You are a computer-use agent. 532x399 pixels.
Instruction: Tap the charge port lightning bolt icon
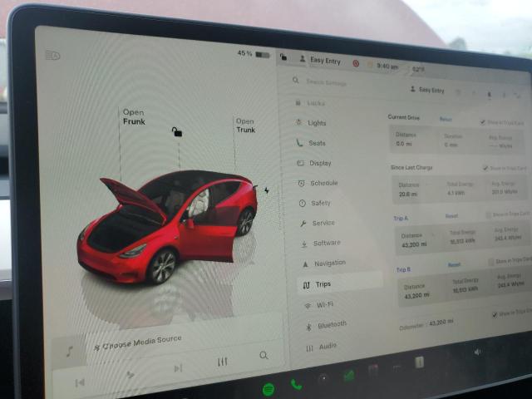[x=266, y=190]
